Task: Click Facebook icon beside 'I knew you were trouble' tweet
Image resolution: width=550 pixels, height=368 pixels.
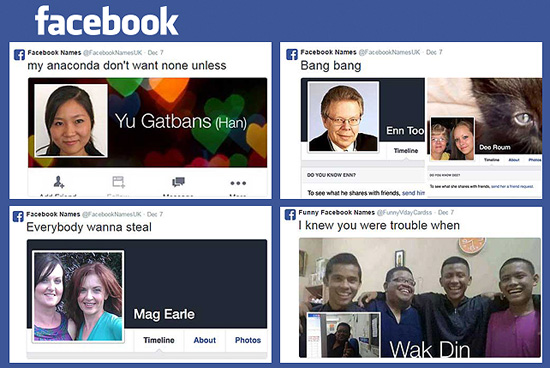Action: (x=290, y=214)
